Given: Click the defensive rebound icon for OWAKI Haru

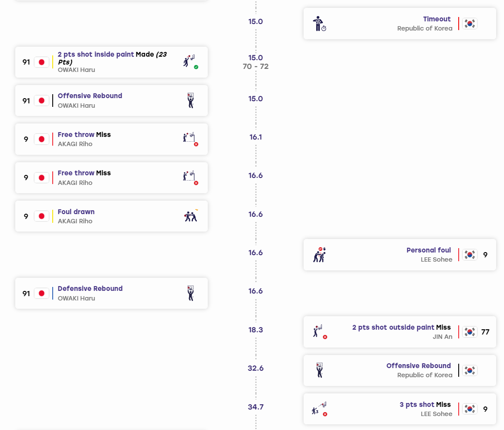Looking at the screenshot, I should click(191, 293).
